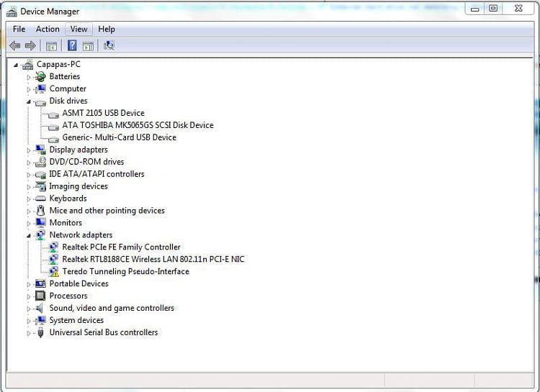Open the Action menu
This screenshot has width=540, height=392.
(x=48, y=29)
